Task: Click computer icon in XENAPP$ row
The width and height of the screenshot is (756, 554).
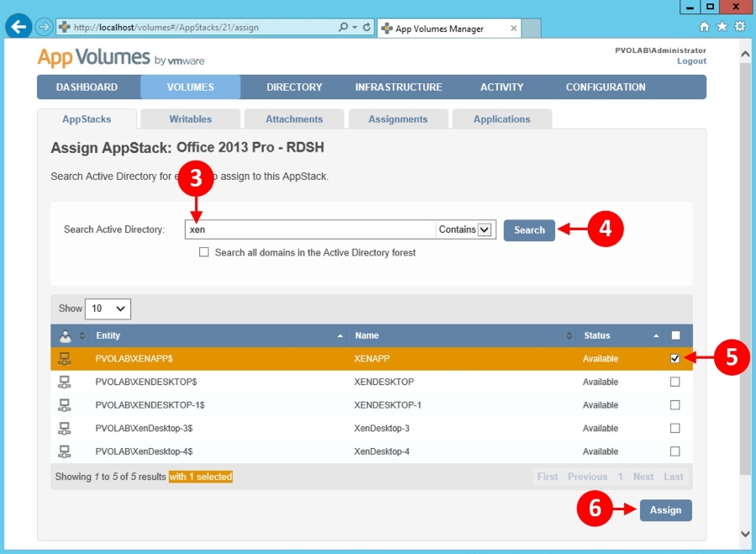Action: coord(64,359)
